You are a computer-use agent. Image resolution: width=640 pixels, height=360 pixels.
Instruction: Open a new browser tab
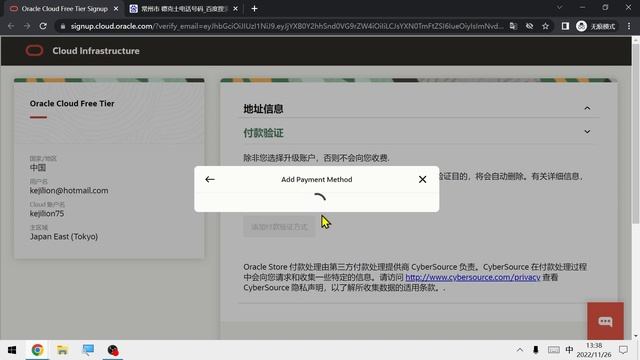click(x=254, y=9)
